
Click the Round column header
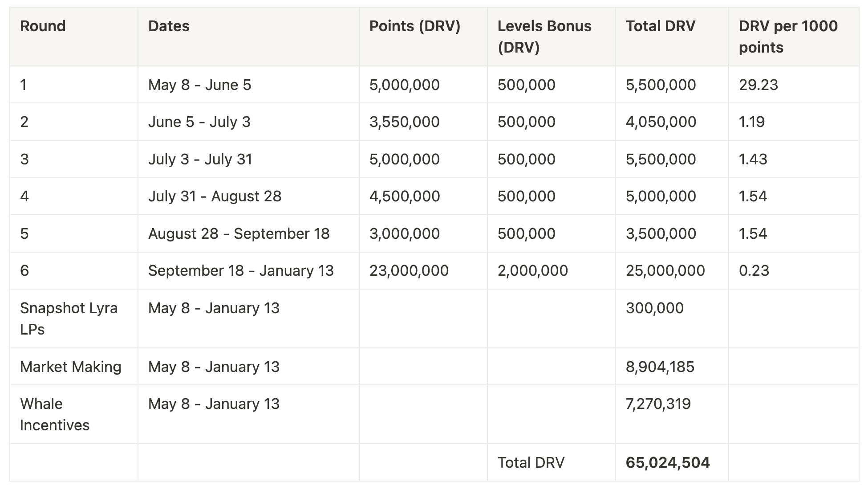pos(43,26)
